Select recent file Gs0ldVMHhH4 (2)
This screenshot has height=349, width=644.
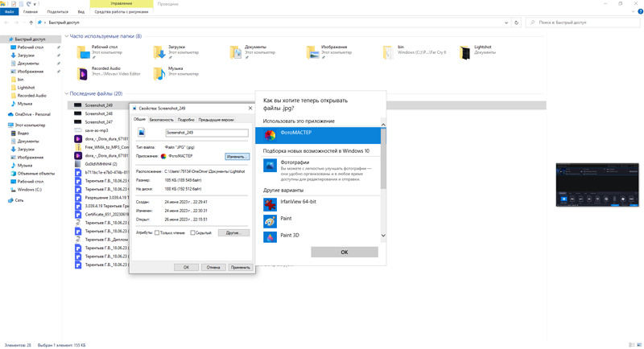pyautogui.click(x=101, y=164)
